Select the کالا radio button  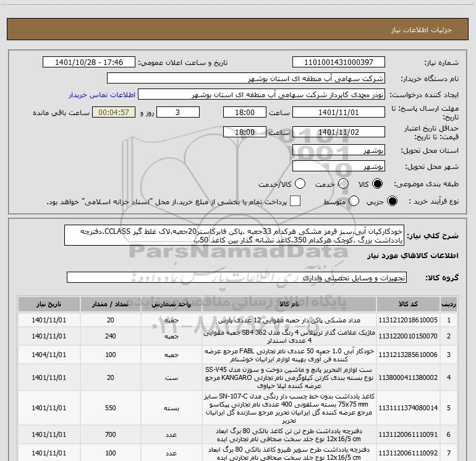pyautogui.click(x=377, y=184)
